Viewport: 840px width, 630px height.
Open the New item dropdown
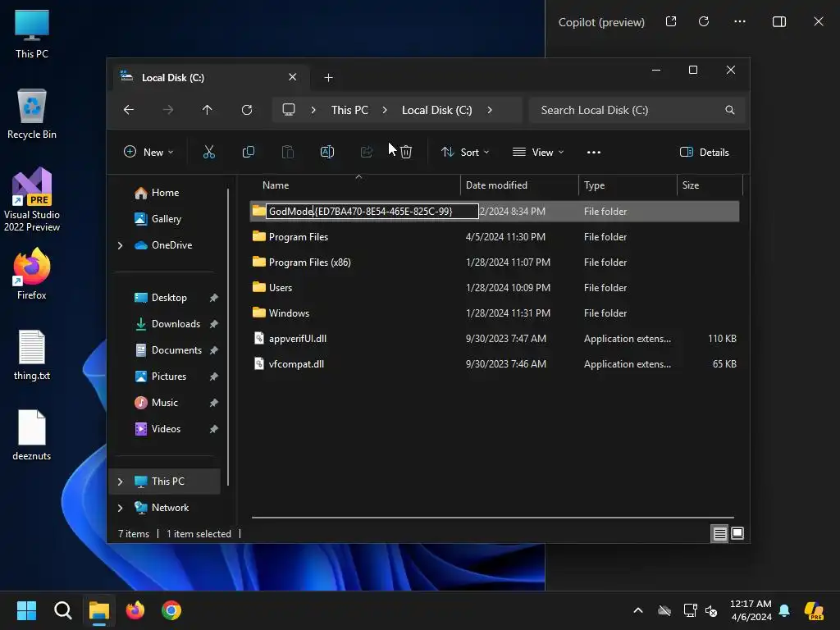(x=148, y=152)
